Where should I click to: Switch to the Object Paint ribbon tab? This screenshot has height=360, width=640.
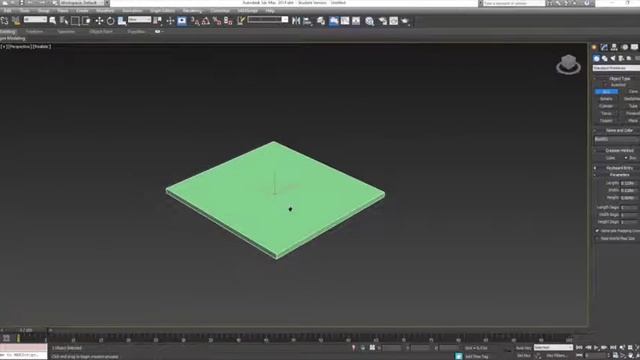pyautogui.click(x=101, y=31)
